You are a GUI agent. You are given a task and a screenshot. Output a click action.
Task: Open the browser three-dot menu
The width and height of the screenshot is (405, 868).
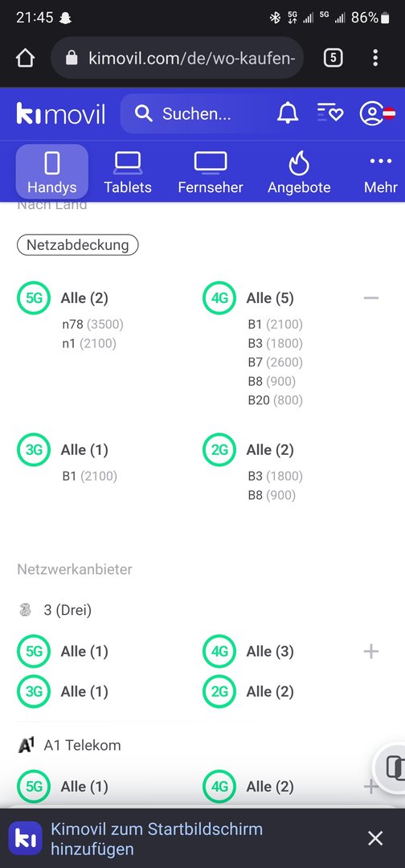(375, 58)
